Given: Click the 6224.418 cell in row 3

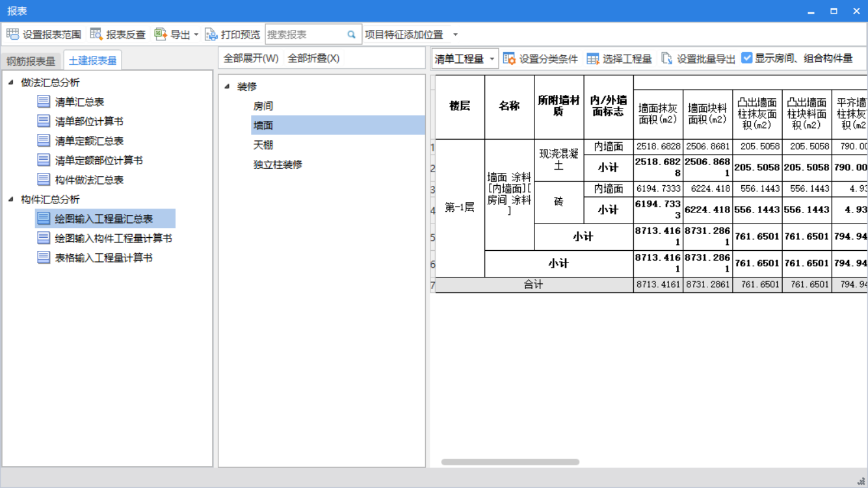Looking at the screenshot, I should coord(707,189).
